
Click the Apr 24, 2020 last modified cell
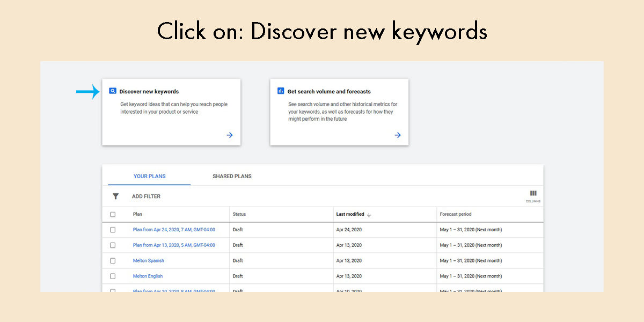click(349, 230)
